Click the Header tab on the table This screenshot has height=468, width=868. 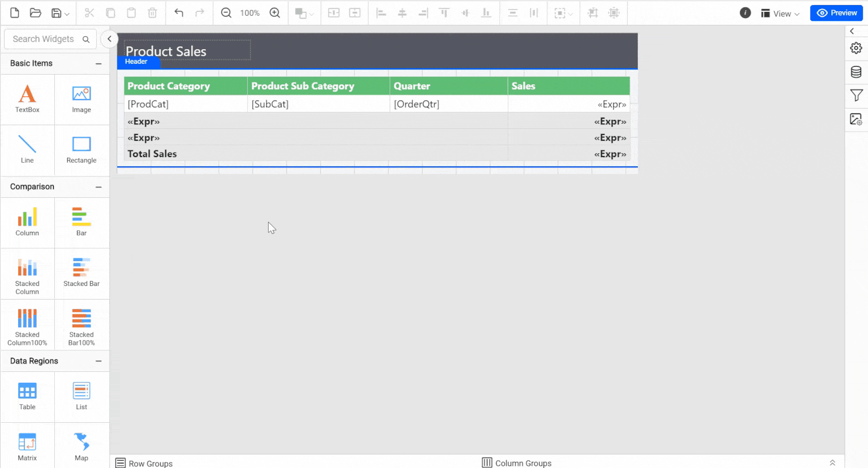(136, 62)
